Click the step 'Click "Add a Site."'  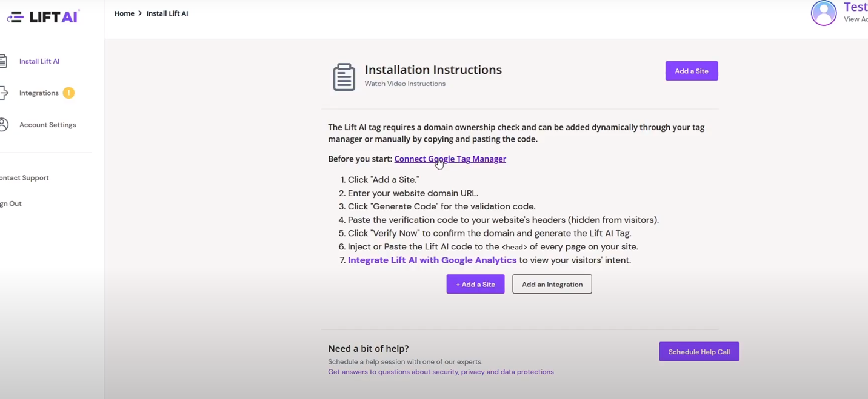(383, 180)
